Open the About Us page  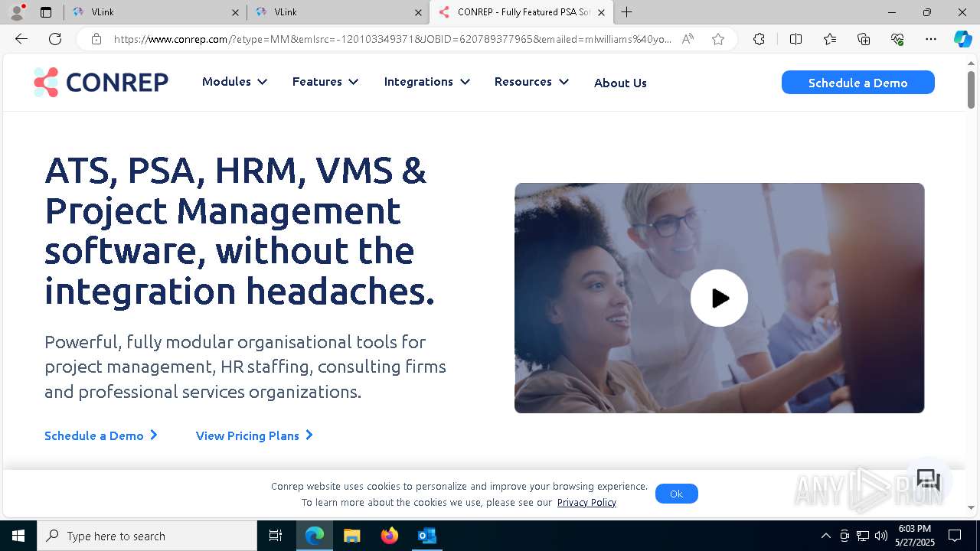coord(620,83)
